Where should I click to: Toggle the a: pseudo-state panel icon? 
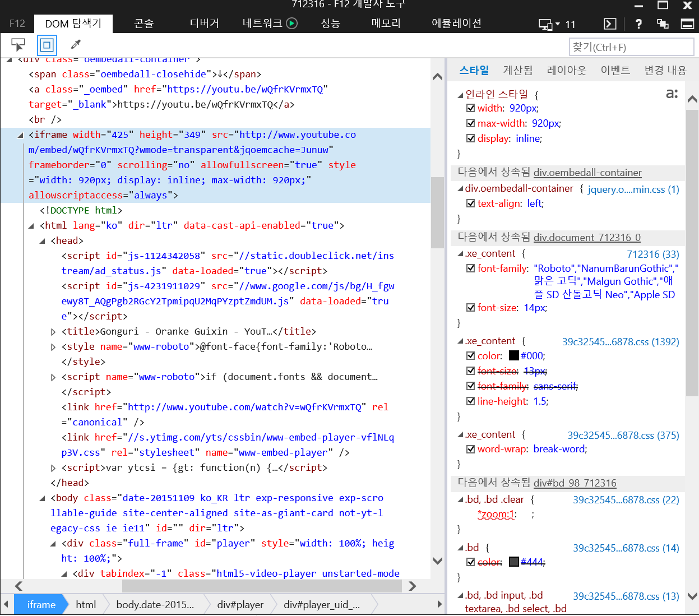[x=672, y=94]
